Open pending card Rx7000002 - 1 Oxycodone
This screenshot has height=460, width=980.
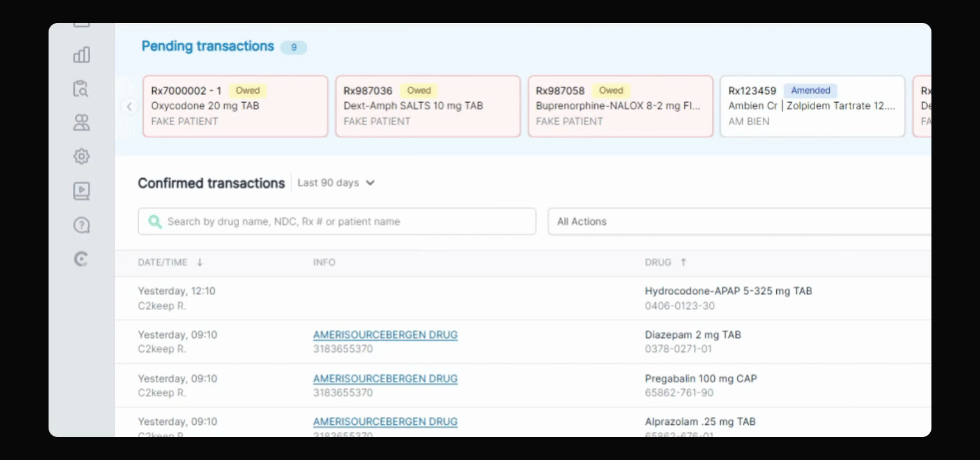pos(235,106)
